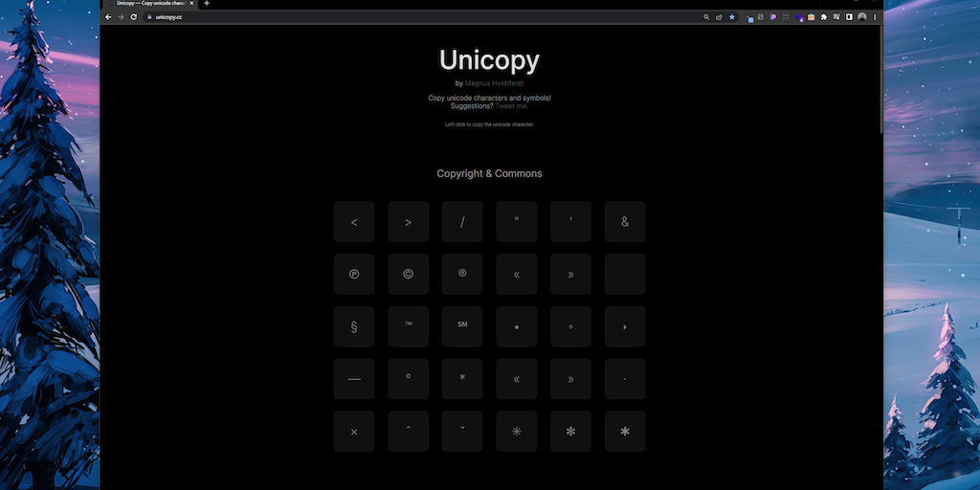980x490 pixels.
Task: Click the 'Left click to copy' hint text
Action: click(489, 125)
